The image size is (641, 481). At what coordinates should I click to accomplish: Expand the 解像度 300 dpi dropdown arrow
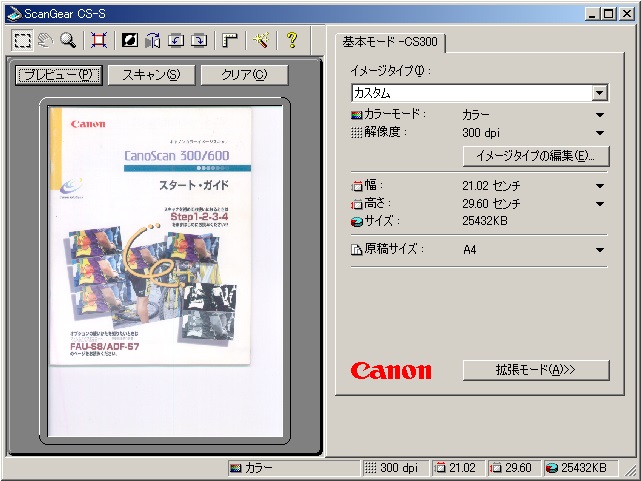click(600, 132)
